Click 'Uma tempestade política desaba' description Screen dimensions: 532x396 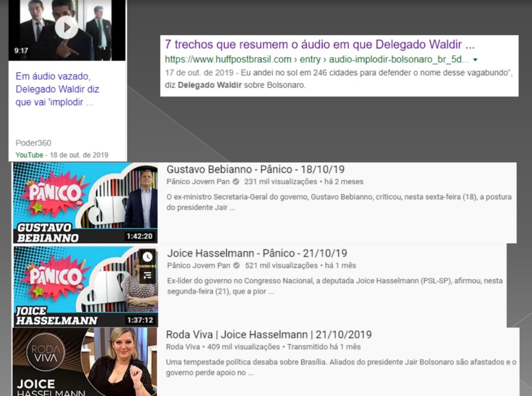341,367
